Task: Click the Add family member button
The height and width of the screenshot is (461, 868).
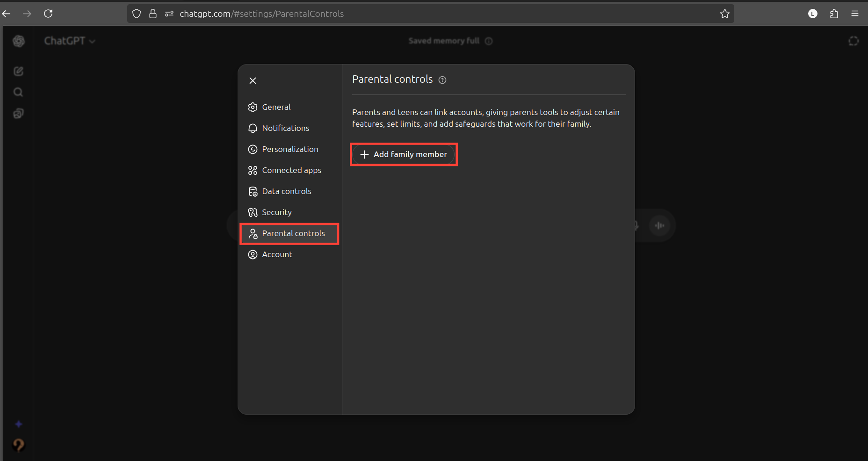Action: pyautogui.click(x=404, y=154)
